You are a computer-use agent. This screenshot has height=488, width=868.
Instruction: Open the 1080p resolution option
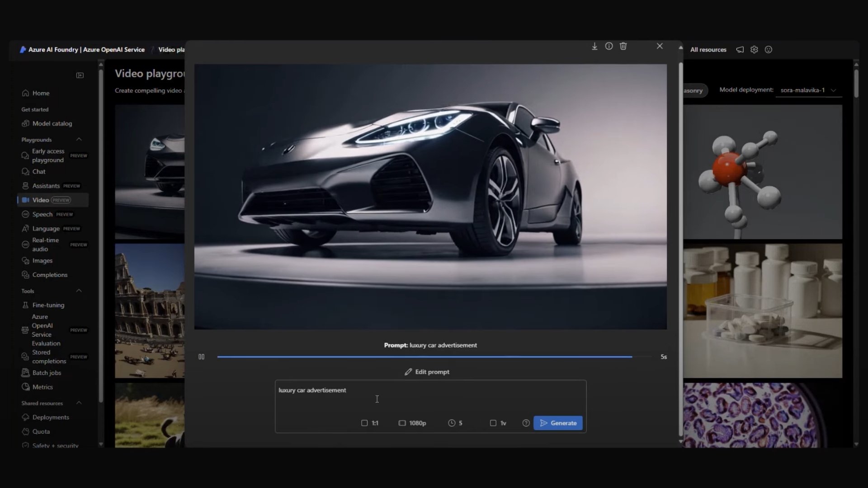coord(412,423)
